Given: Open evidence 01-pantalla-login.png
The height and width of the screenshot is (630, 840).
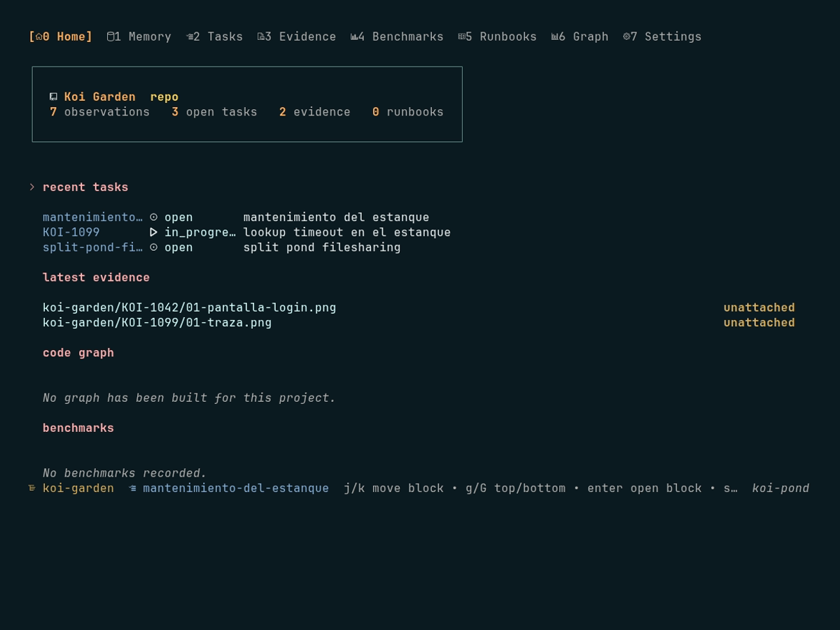Looking at the screenshot, I should pyautogui.click(x=190, y=307).
